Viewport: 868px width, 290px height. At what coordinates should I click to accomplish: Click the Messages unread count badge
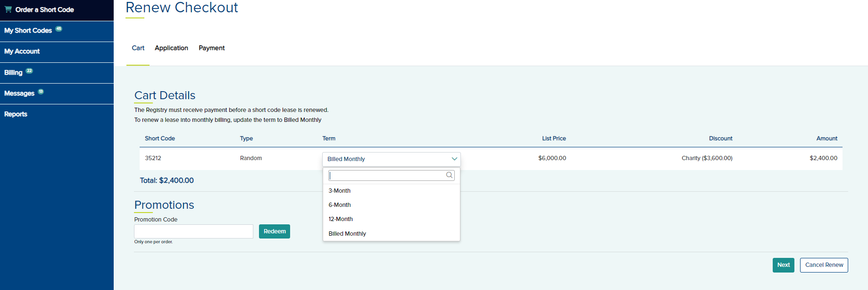tap(41, 92)
